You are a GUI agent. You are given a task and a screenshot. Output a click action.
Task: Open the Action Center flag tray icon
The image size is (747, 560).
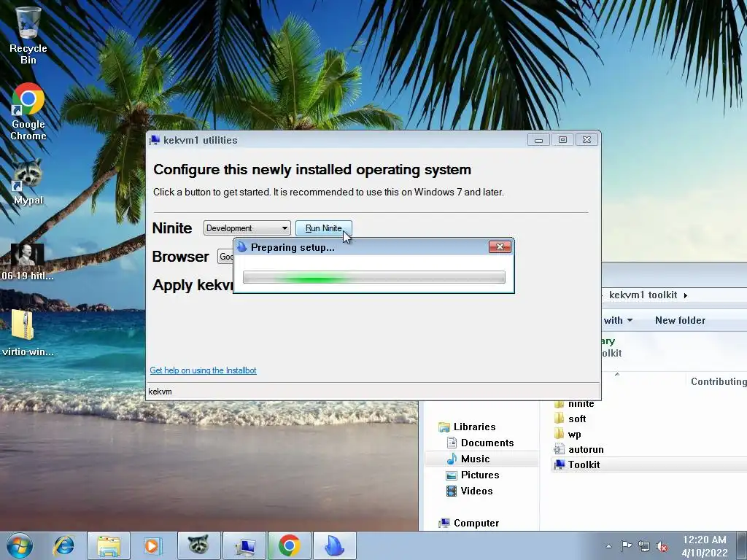click(x=626, y=546)
